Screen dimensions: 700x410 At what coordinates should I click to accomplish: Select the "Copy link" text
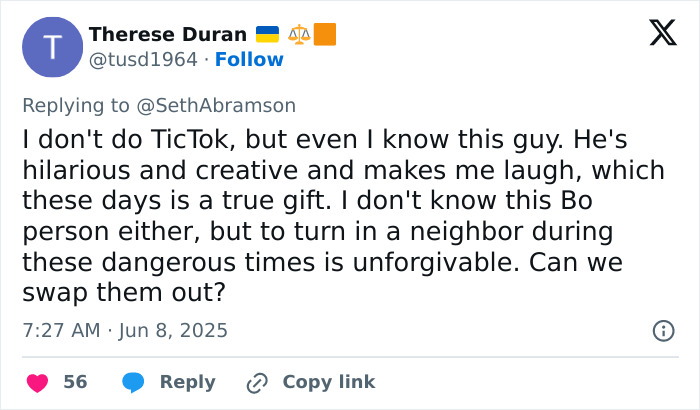(x=329, y=382)
